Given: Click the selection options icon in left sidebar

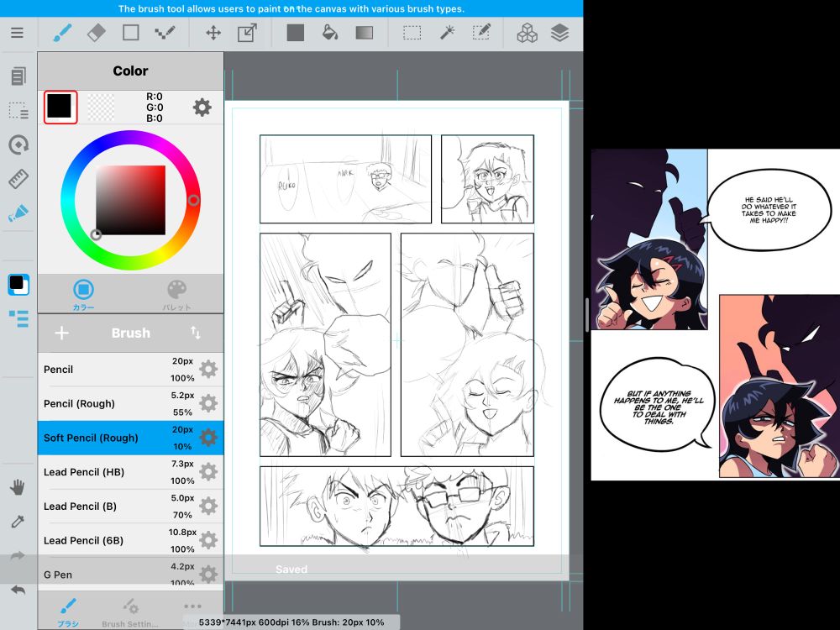Looking at the screenshot, I should (18, 110).
